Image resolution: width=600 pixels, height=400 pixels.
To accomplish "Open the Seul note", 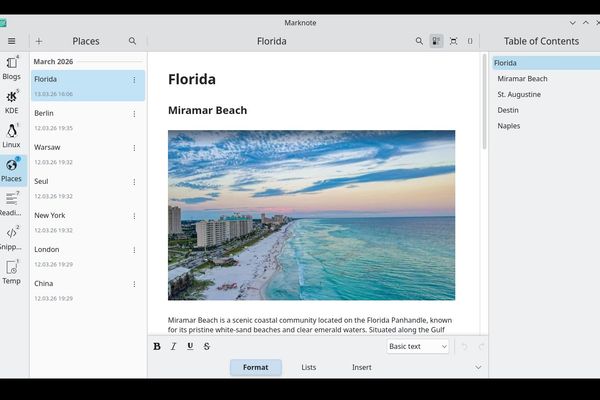I will [88, 188].
